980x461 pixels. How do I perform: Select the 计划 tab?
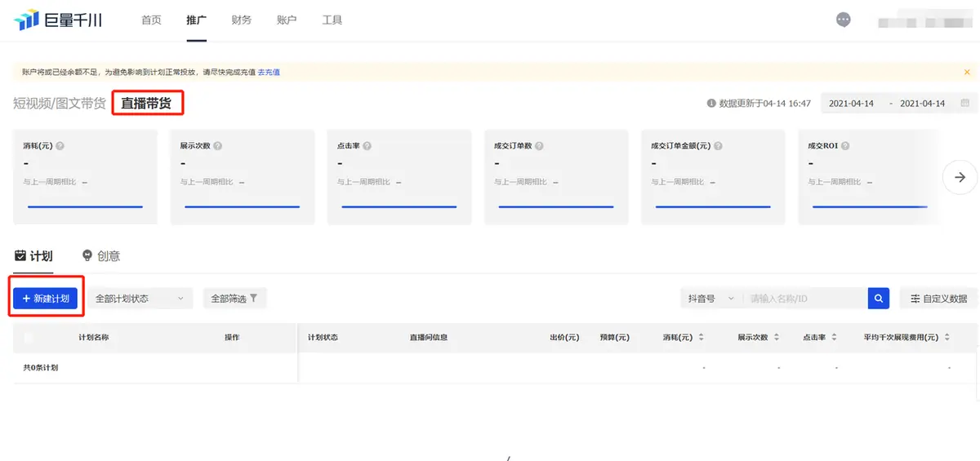33,256
